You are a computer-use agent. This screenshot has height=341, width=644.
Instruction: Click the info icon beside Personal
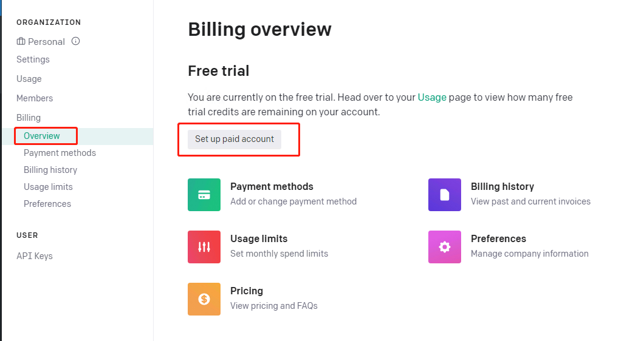point(76,41)
